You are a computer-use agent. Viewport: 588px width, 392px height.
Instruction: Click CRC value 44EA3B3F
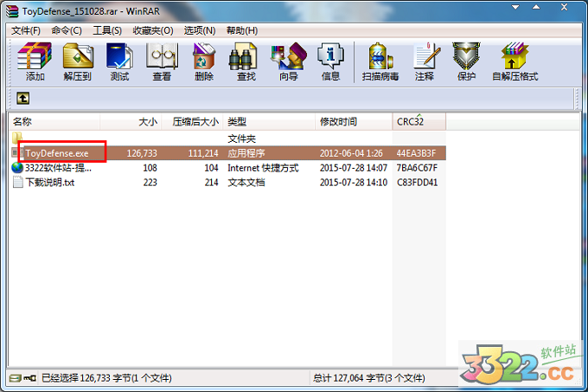416,153
